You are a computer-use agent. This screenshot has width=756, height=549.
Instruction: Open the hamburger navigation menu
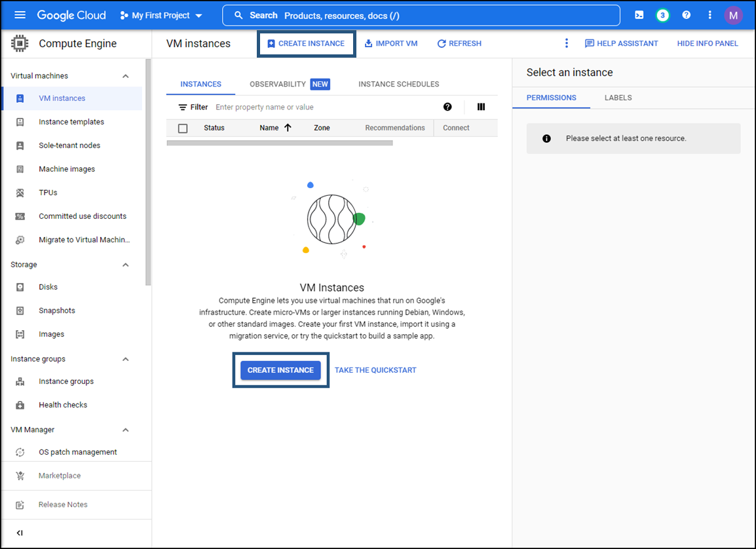(x=20, y=15)
